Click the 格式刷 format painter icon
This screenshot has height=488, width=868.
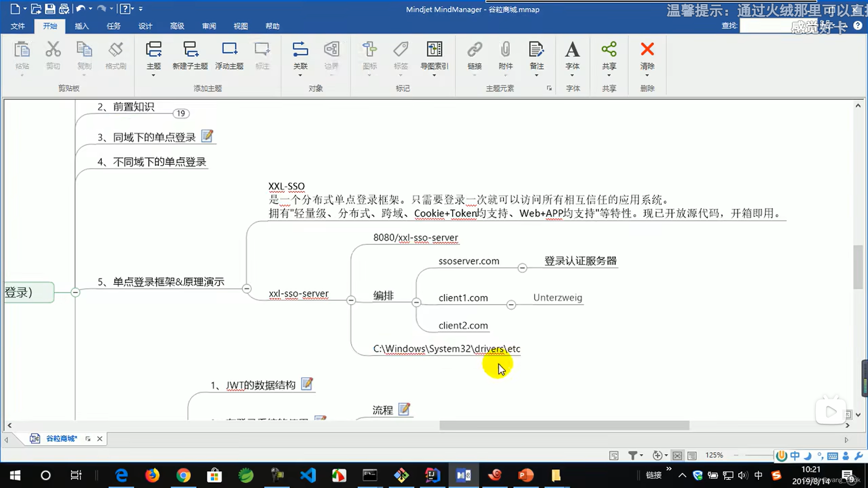[116, 50]
